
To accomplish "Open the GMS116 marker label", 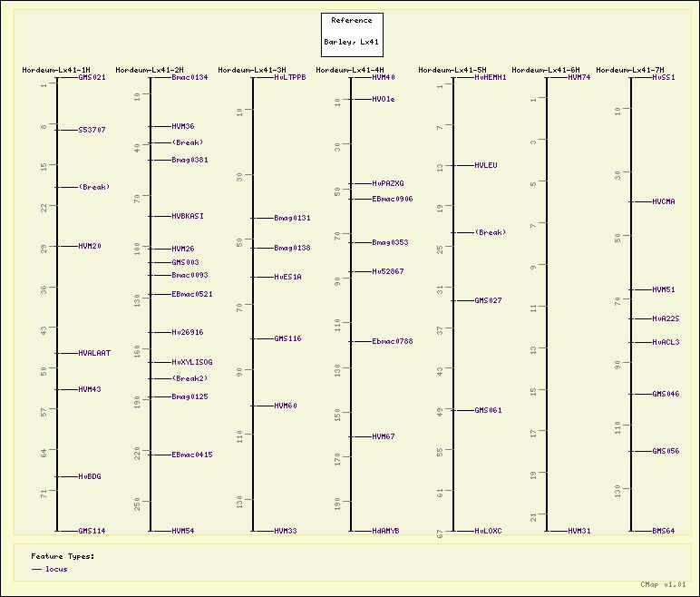I will [x=287, y=339].
